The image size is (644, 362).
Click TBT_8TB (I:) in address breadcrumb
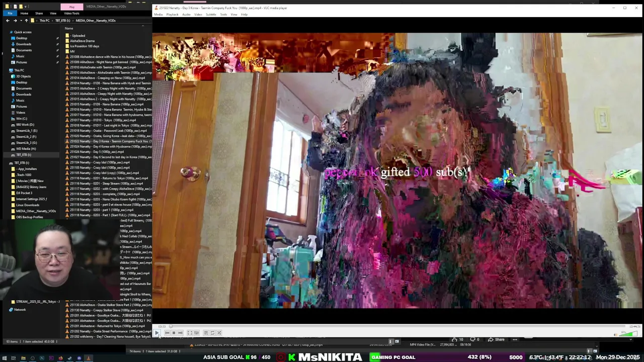(x=62, y=21)
